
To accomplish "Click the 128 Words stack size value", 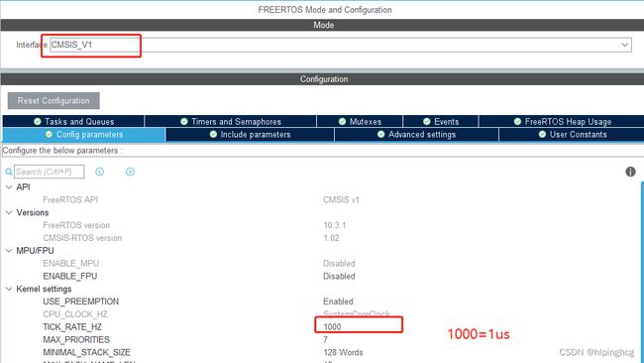I will pos(343,352).
